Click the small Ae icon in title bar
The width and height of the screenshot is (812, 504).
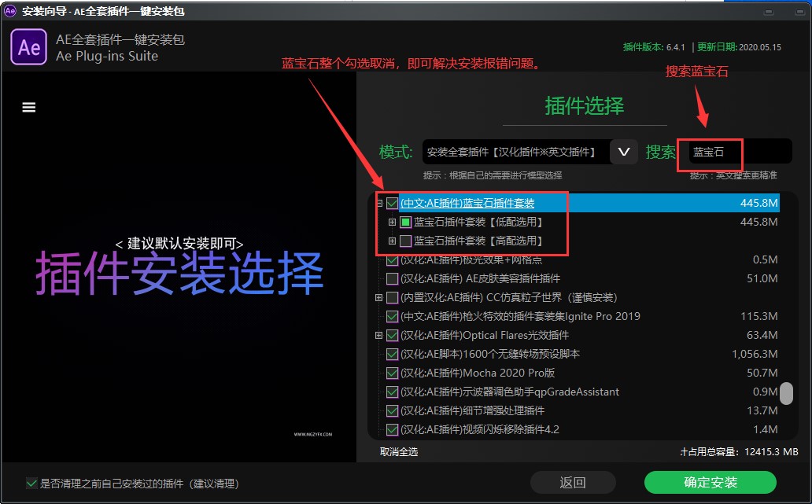coord(10,11)
